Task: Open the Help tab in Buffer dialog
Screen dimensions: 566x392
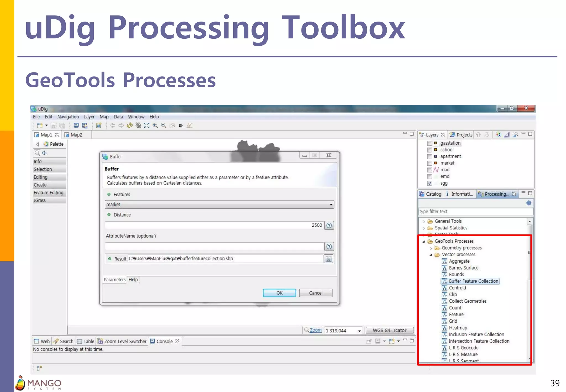Action: [133, 280]
